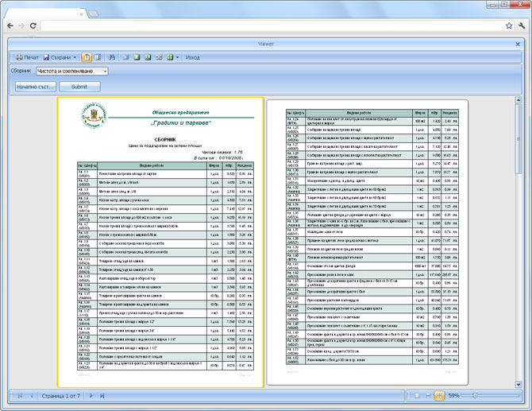Image resolution: width=532 pixels, height=411 pixels.
Task: Click the browser forward arrow
Action: 21,25
